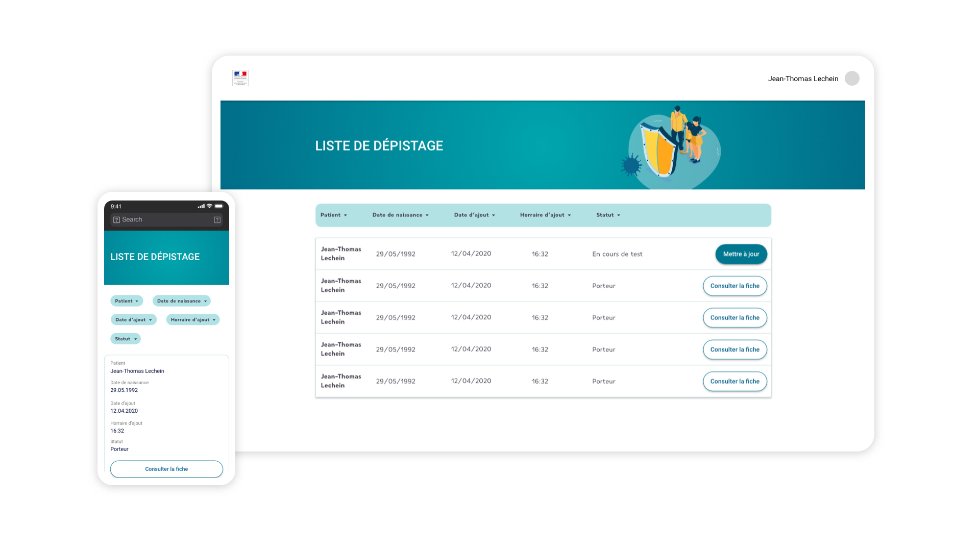
Task: Open the mobile Date de naissance filter chip
Action: pyautogui.click(x=182, y=301)
